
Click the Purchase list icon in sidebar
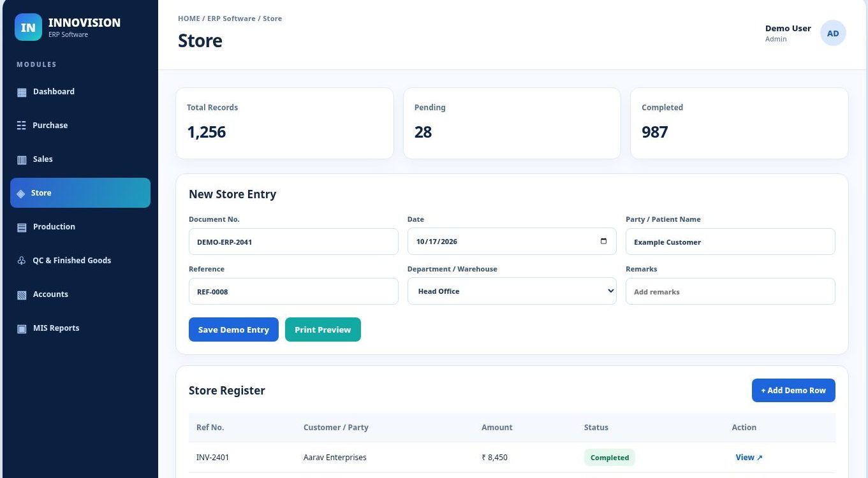[22, 126]
